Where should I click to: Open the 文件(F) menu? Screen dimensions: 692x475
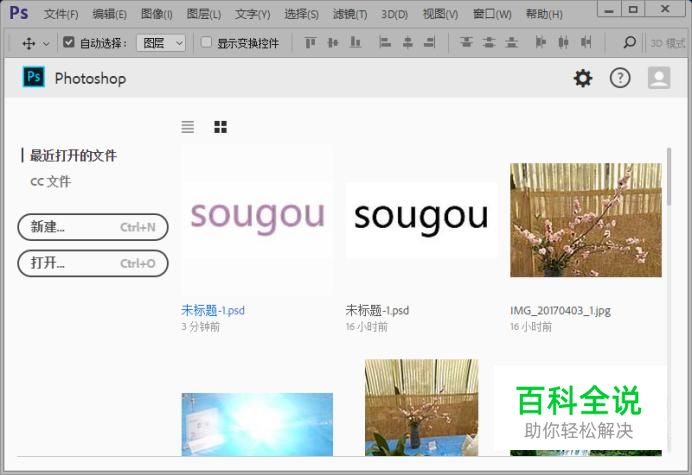[61, 14]
